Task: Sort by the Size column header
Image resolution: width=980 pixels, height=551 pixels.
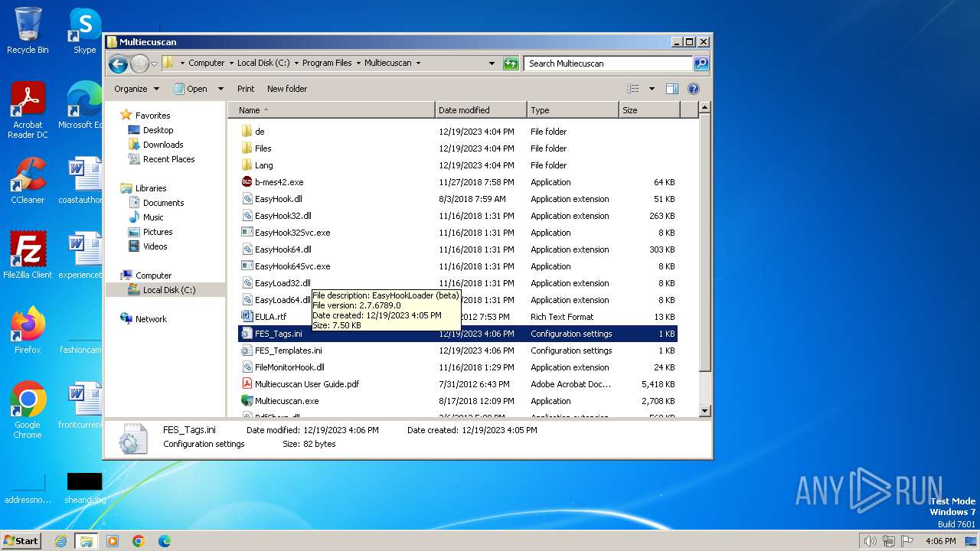Action: [x=649, y=110]
